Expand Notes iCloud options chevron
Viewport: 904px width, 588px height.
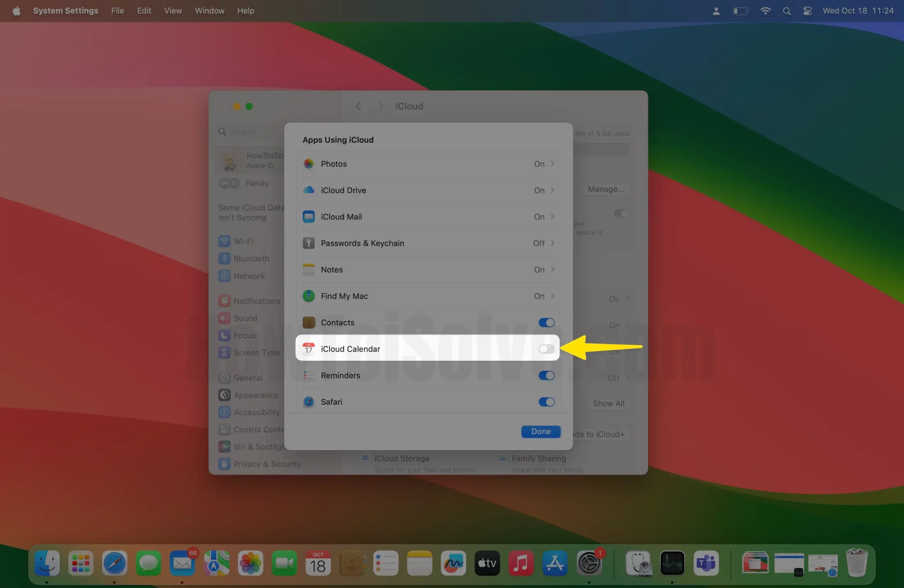[x=553, y=270]
